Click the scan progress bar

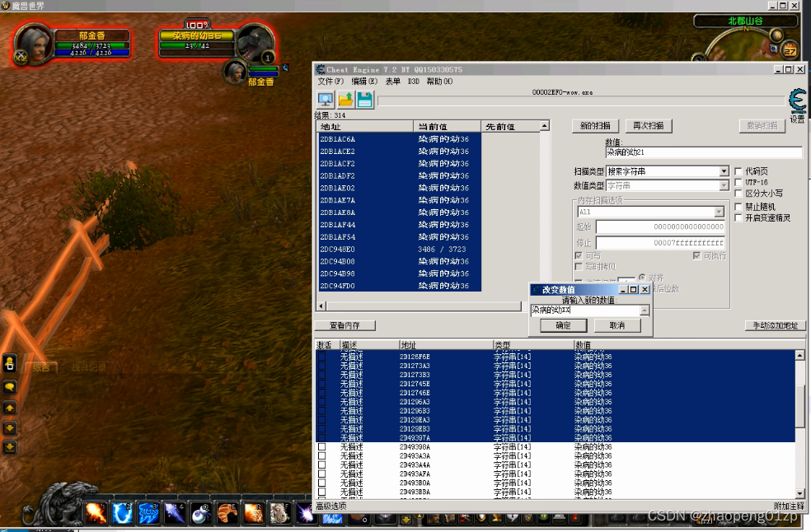click(x=581, y=100)
